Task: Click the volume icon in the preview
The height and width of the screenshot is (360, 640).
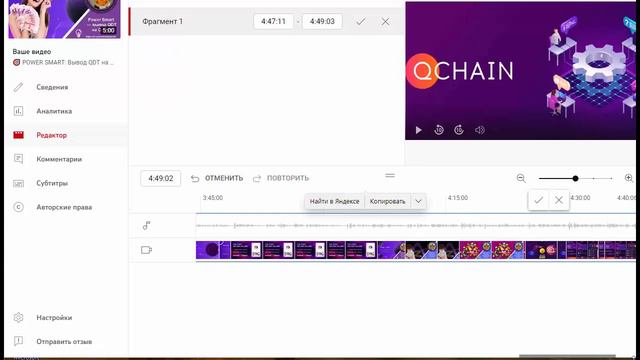Action: (480, 130)
